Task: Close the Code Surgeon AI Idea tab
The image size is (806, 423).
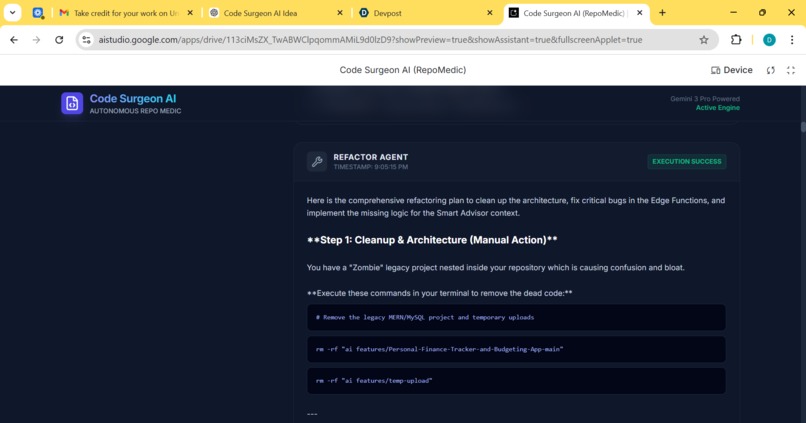Action: point(340,13)
